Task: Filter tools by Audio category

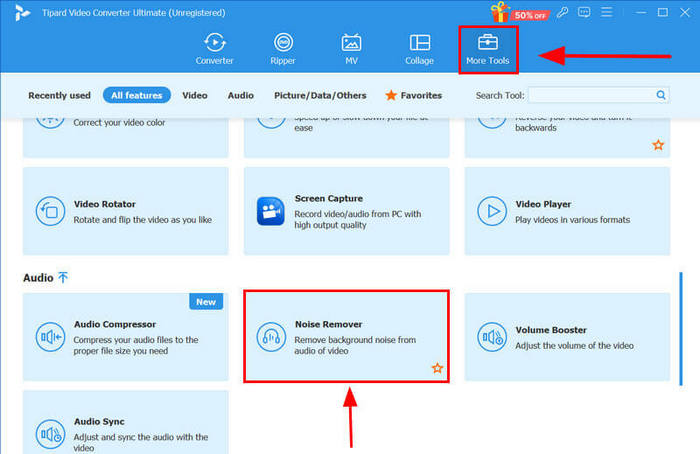Action: tap(241, 95)
